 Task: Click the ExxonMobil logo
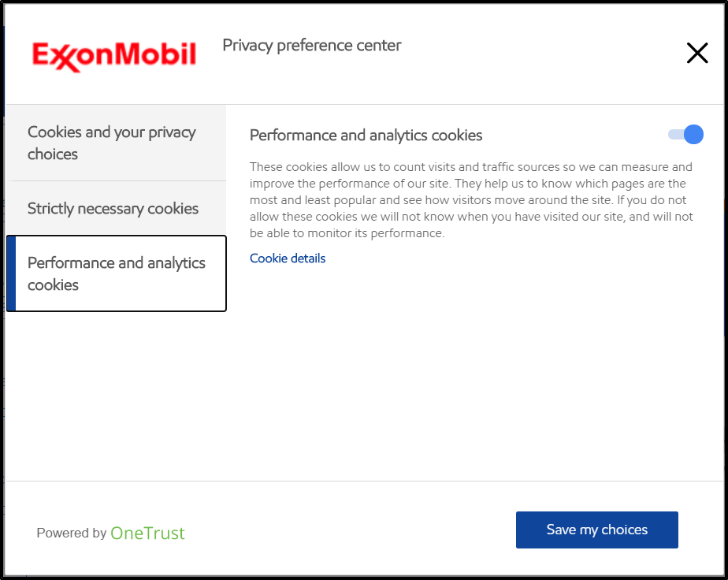click(x=115, y=54)
